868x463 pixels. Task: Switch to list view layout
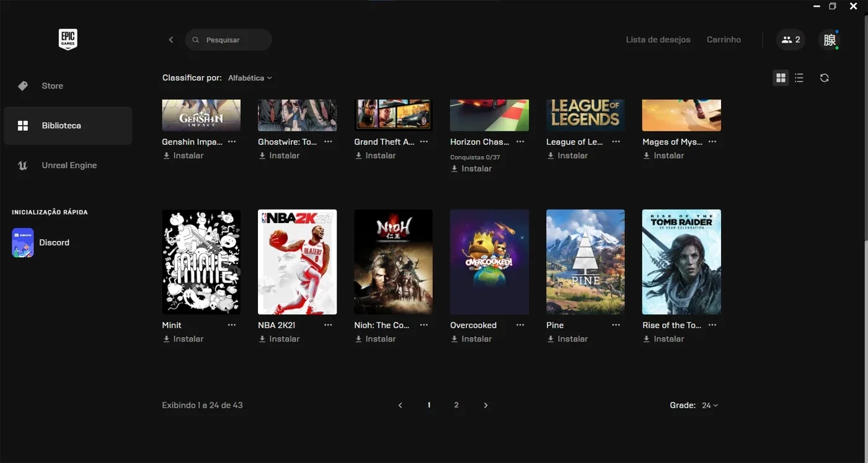click(x=799, y=78)
